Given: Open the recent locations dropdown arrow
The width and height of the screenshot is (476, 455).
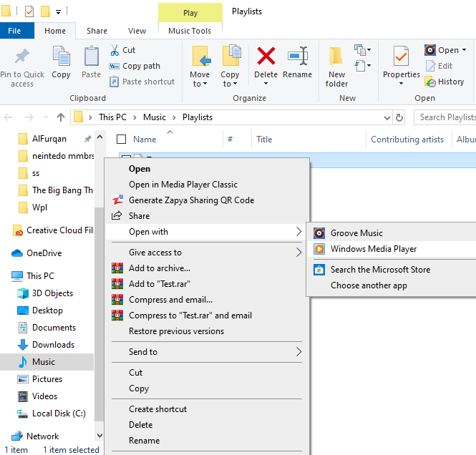Looking at the screenshot, I should tap(46, 117).
